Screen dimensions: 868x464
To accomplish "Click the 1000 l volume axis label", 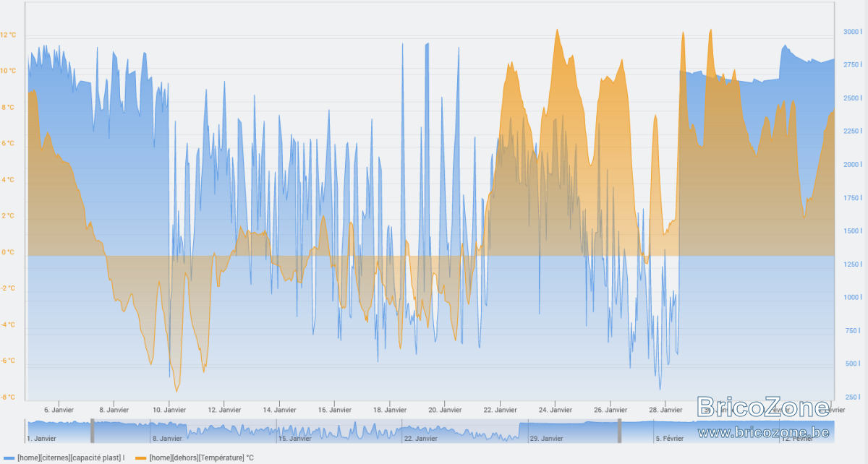I will [853, 298].
